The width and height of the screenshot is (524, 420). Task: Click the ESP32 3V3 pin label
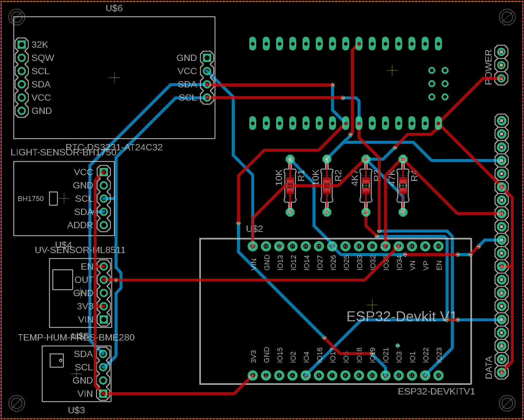[254, 356]
